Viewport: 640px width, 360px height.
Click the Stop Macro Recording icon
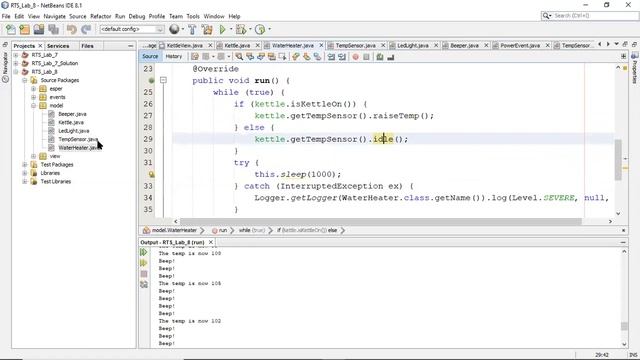click(x=366, y=57)
